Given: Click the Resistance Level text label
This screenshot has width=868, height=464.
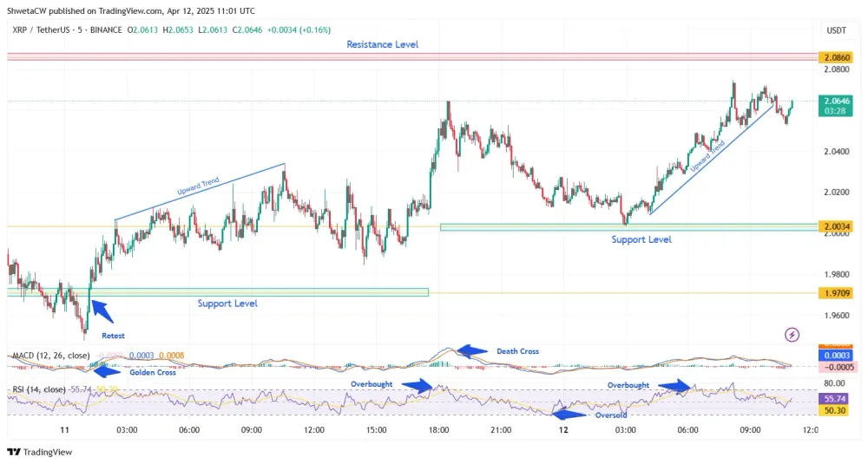Looking at the screenshot, I should click(382, 44).
